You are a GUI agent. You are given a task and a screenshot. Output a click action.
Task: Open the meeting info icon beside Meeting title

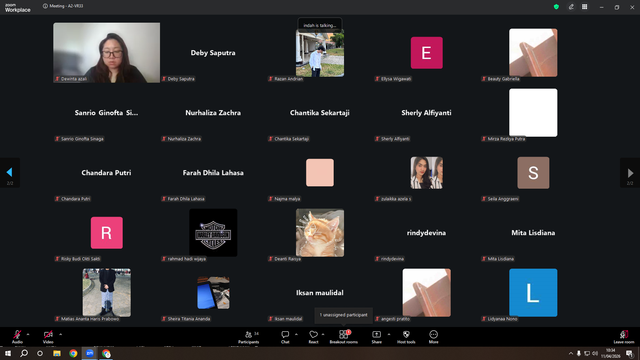pos(45,6)
